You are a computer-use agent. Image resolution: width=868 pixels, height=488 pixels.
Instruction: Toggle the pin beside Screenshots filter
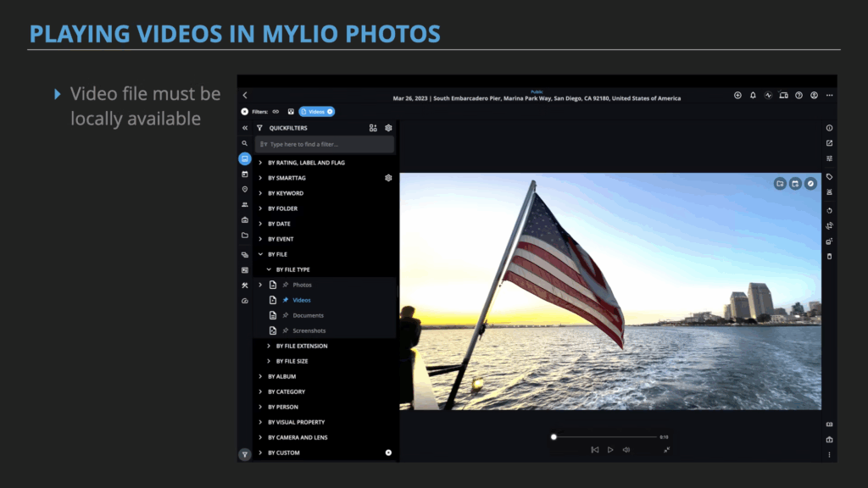coord(286,330)
